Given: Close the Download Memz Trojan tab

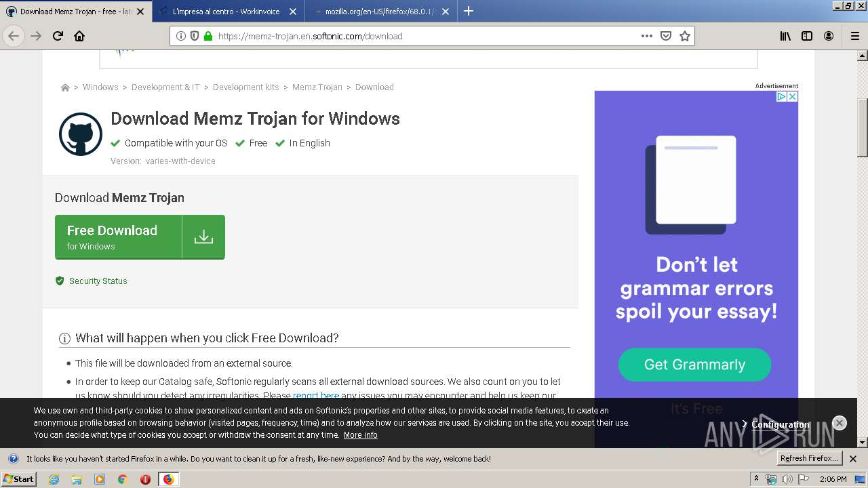Looking at the screenshot, I should click(x=140, y=12).
